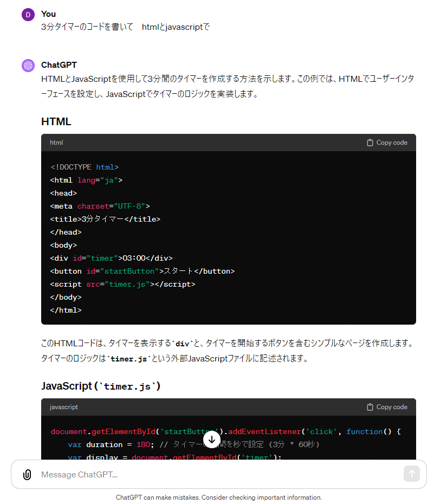The width and height of the screenshot is (447, 504).
Task: Click the purple user avatar D
Action: 28,15
